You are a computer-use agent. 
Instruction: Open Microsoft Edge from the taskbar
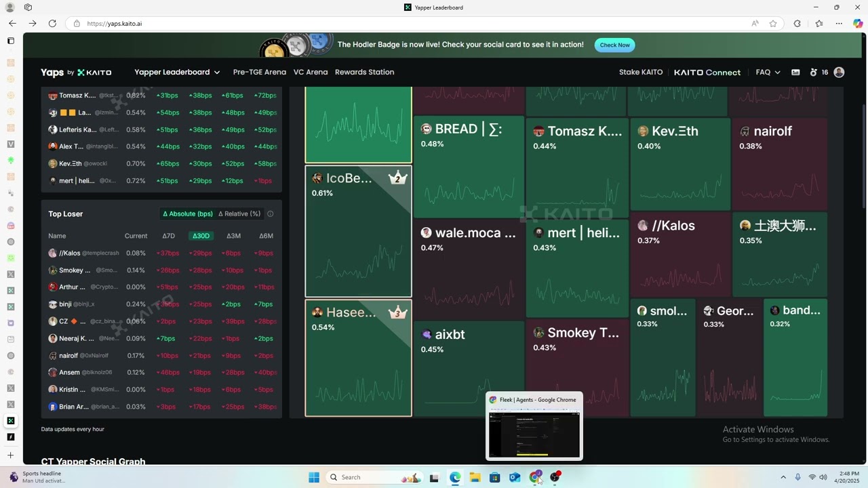tap(455, 477)
